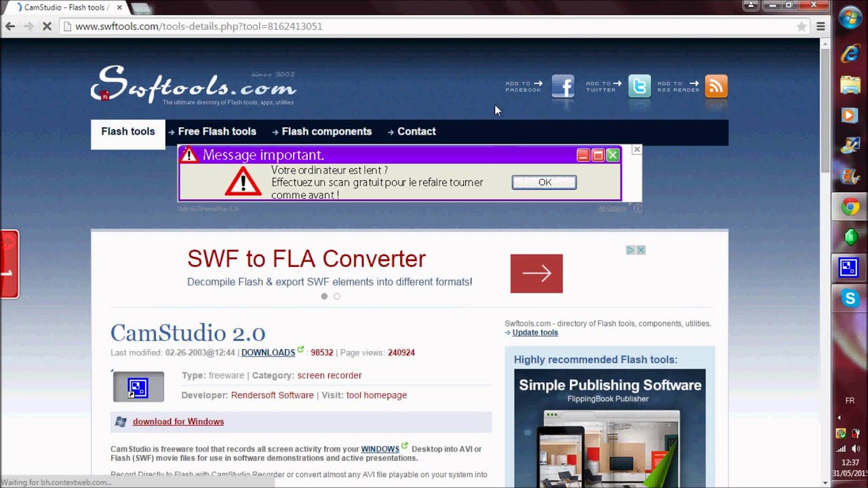Open the Chrome hamburger menu

coord(821,26)
